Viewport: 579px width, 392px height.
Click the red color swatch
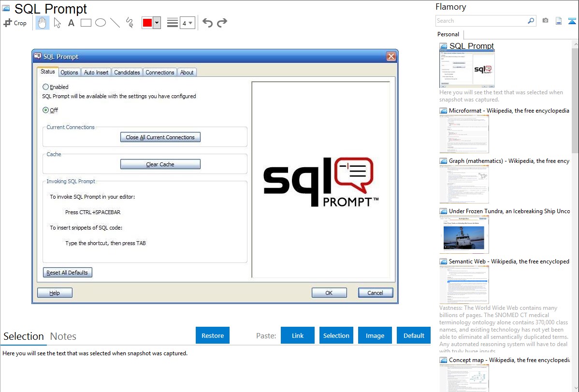[x=147, y=23]
